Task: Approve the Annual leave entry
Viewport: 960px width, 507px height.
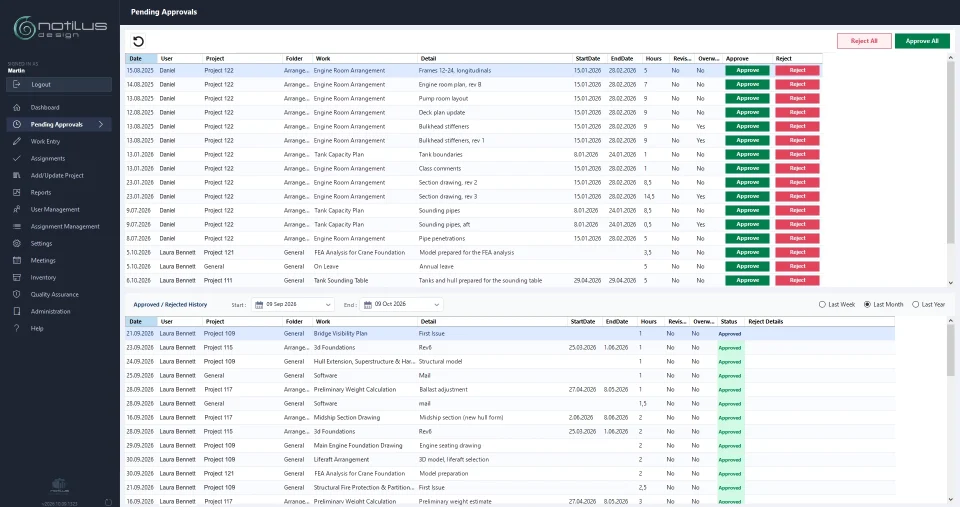Action: (748, 266)
